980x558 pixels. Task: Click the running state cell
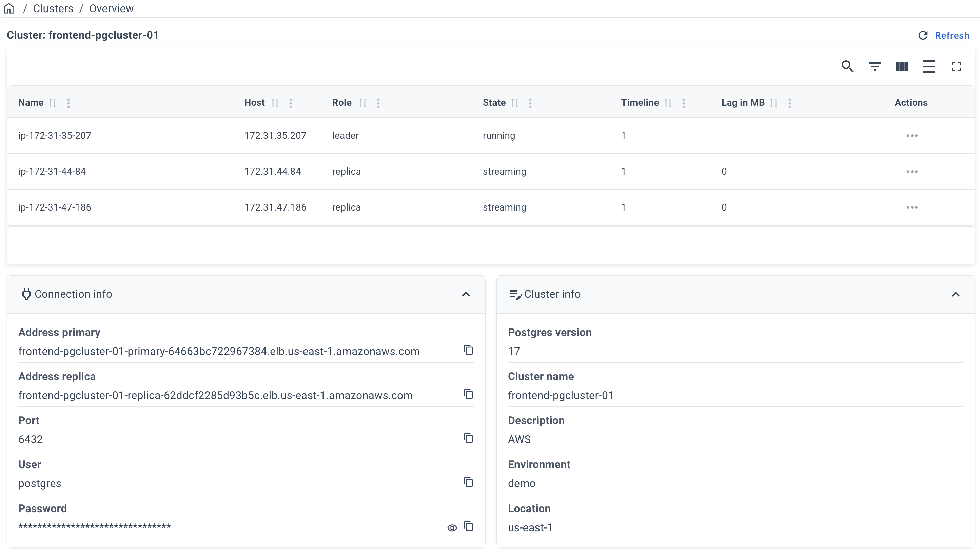pos(499,136)
